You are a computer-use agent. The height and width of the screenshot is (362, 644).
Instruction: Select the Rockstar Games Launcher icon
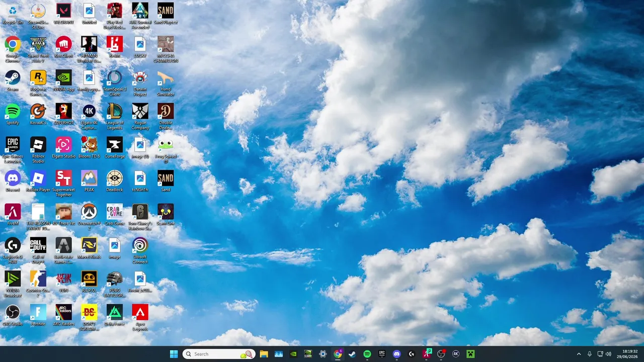click(x=38, y=83)
